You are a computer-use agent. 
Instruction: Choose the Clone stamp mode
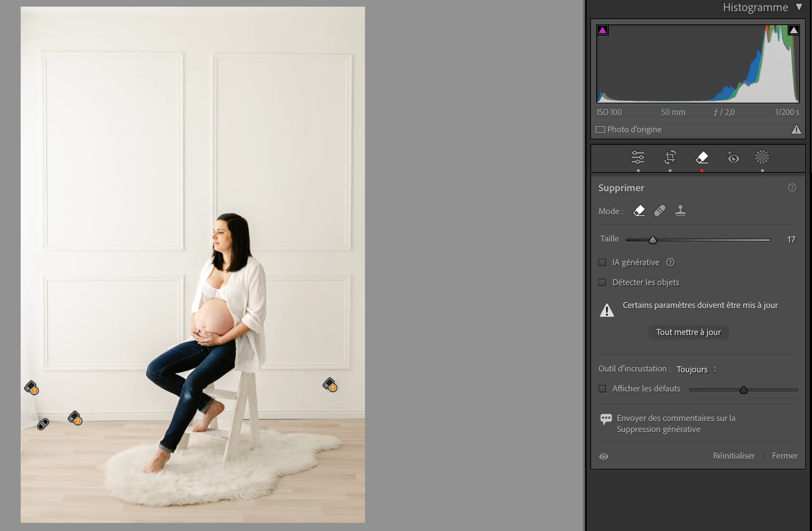(x=680, y=211)
